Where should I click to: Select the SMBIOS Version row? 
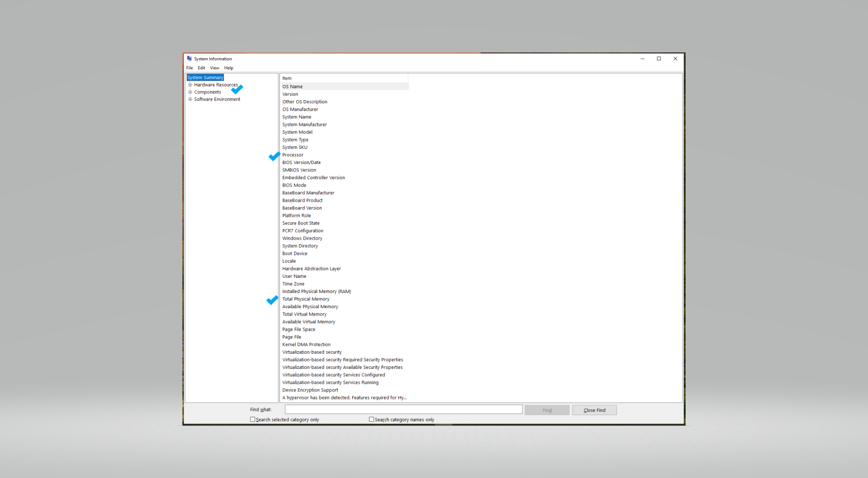pyautogui.click(x=344, y=170)
